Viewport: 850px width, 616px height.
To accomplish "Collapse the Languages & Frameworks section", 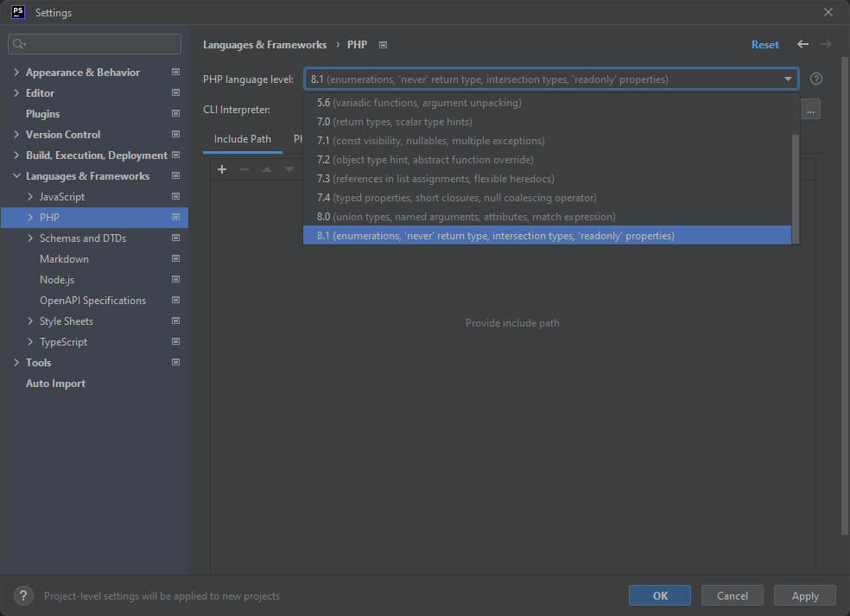I will pyautogui.click(x=15, y=175).
